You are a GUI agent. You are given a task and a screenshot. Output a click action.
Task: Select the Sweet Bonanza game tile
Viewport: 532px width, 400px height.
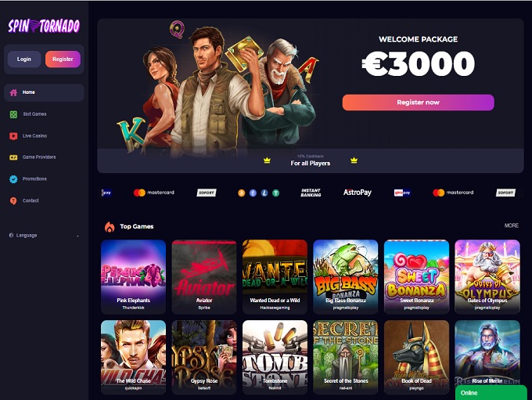click(x=416, y=277)
